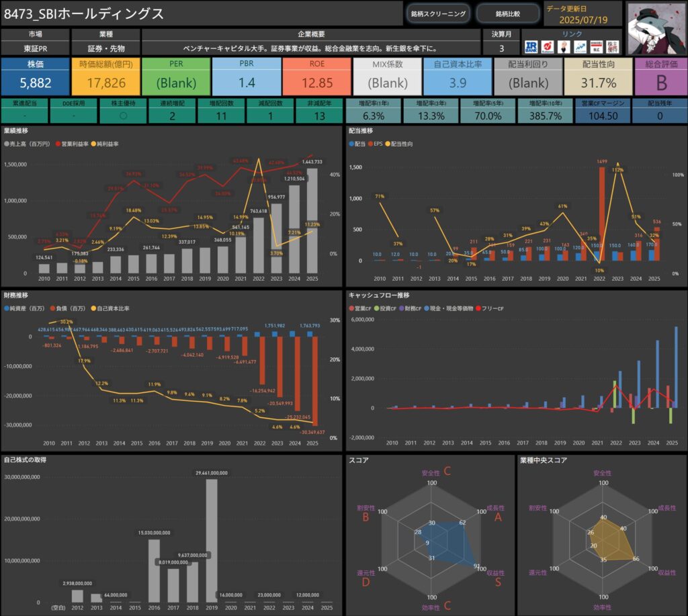Open the IR BANK link icon
Image resolution: width=688 pixels, height=616 pixels.
click(x=531, y=47)
